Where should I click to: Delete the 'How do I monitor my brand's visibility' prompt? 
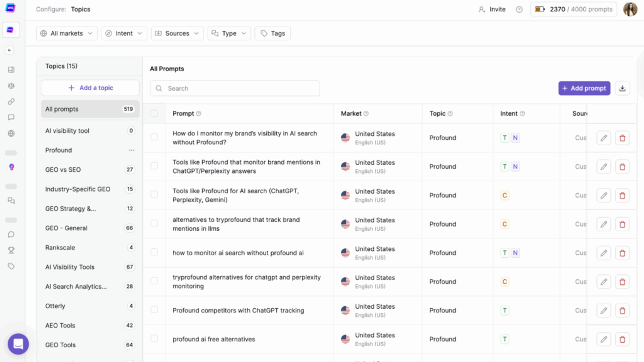[623, 138]
